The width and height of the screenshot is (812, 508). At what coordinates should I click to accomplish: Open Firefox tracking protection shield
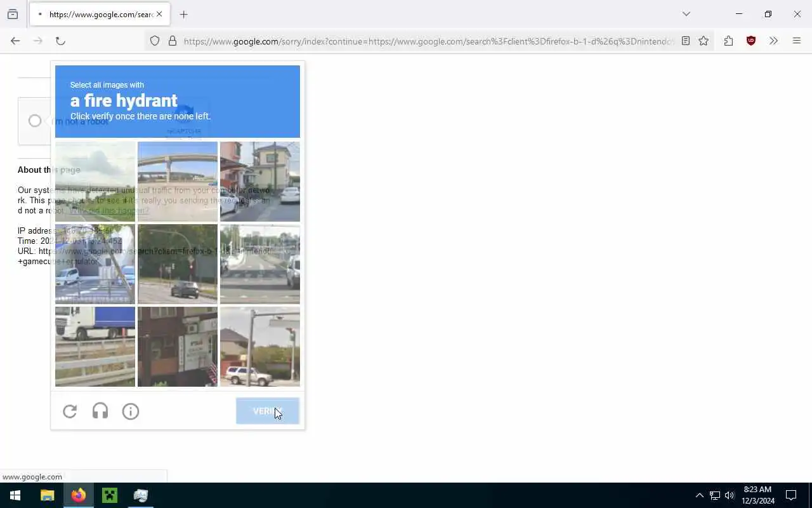pos(155,41)
